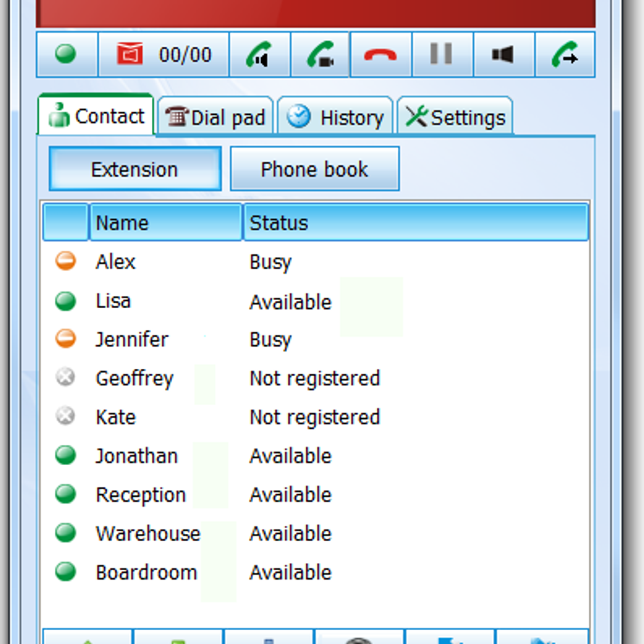The height and width of the screenshot is (644, 644).
Task: Toggle the speaker mute icon
Action: [504, 54]
